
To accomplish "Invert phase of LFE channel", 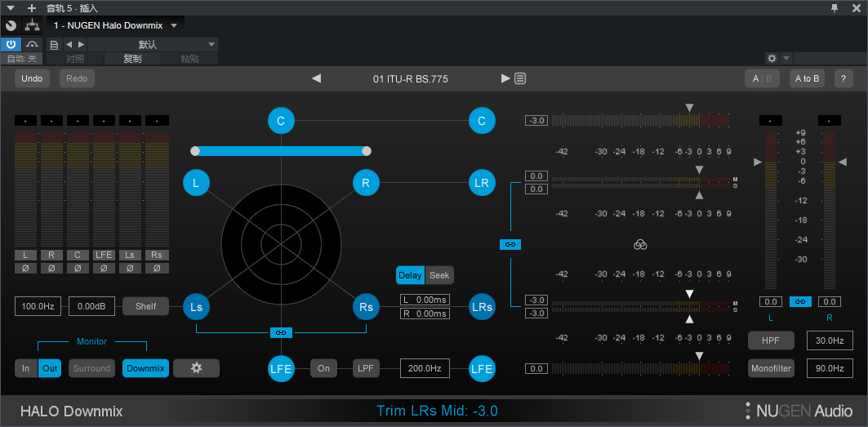I will (104, 268).
